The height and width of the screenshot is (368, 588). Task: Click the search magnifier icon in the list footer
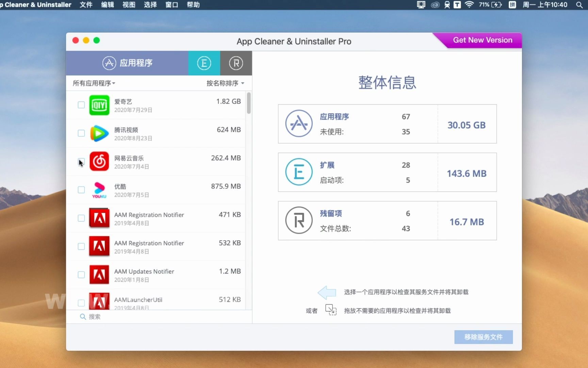coord(83,317)
